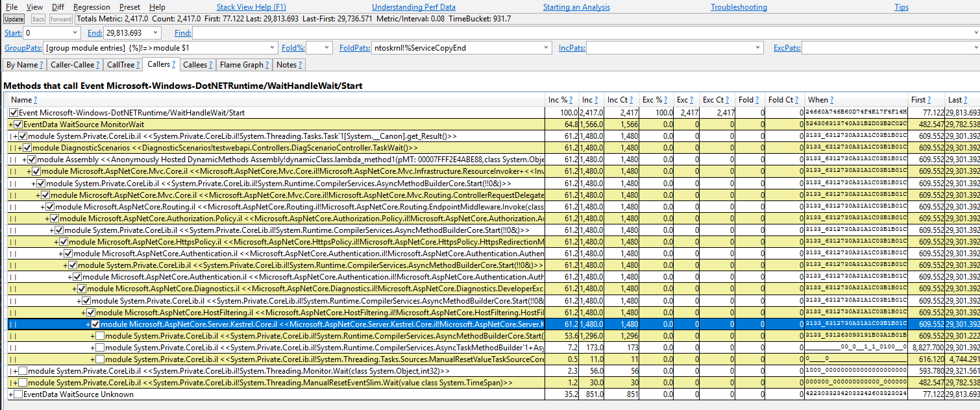Open help mark beside By Name tab
This screenshot has width=980, height=410.
coord(42,65)
